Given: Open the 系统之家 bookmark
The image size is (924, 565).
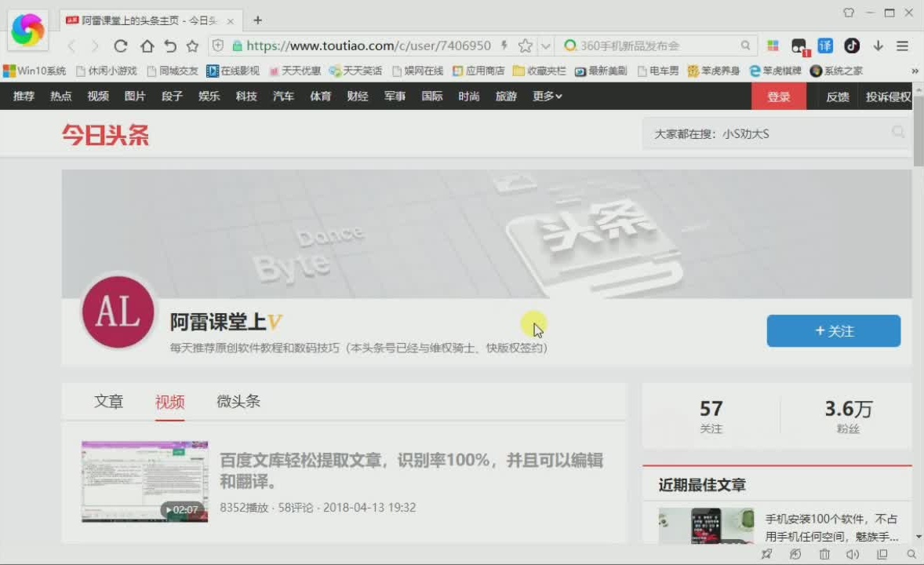Looking at the screenshot, I should [836, 71].
